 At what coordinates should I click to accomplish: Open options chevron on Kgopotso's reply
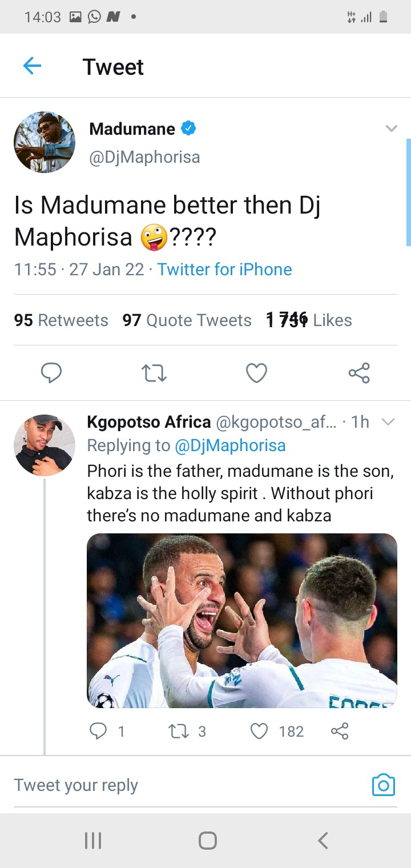(x=388, y=422)
